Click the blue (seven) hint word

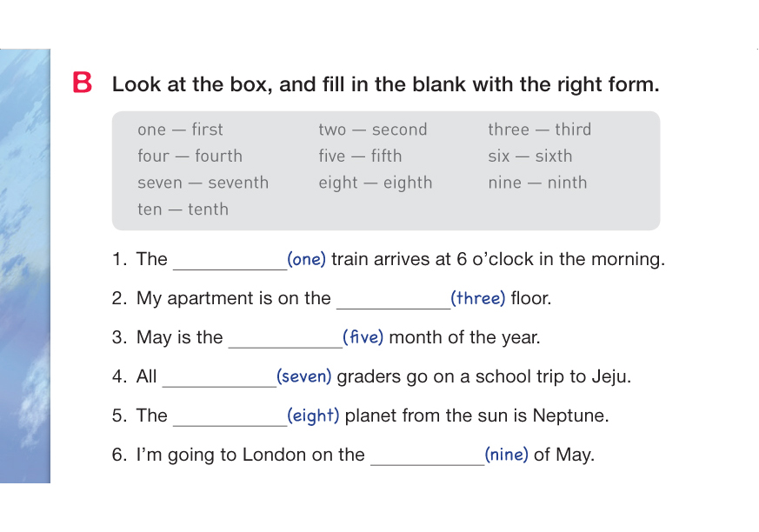[x=304, y=376]
